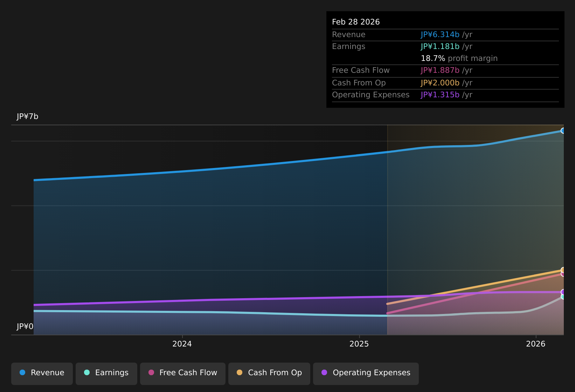Hide the Cash From Op series
Image resolution: width=575 pixels, height=392 pixels.
pos(269,373)
